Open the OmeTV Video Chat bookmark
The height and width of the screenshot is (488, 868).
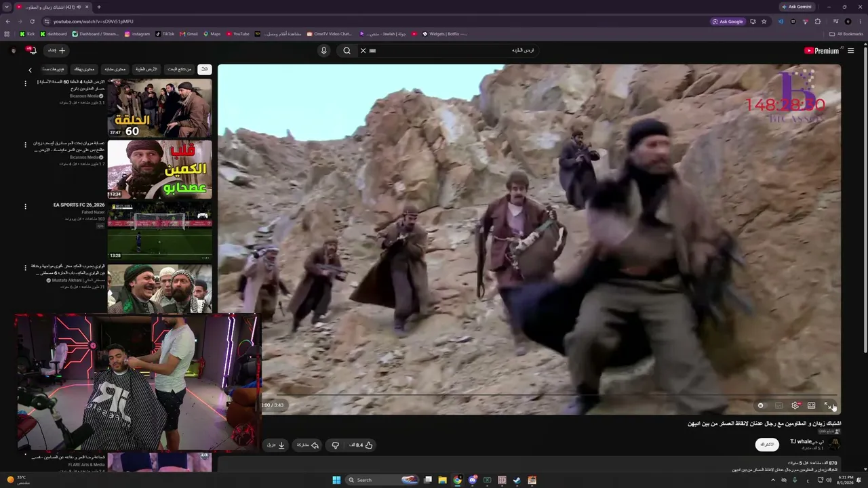tap(330, 34)
